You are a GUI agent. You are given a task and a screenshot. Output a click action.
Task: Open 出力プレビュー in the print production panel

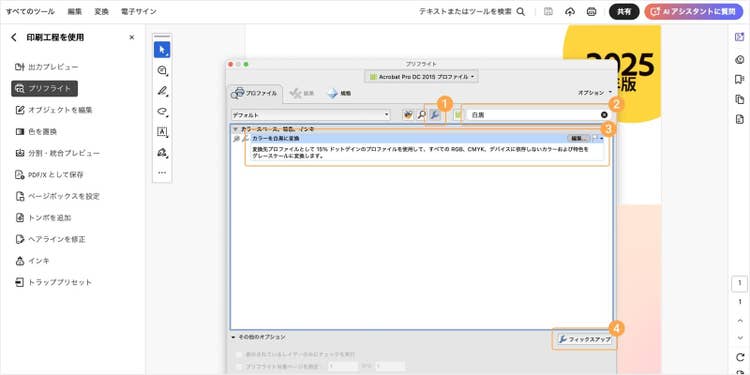click(x=46, y=67)
